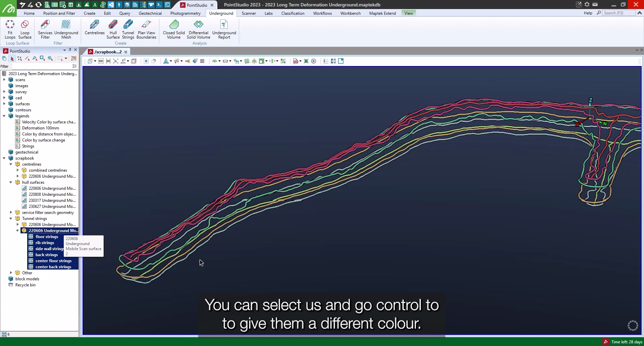Launch the Hull Surface tool
Viewport: 644px width, 346px height.
click(x=113, y=29)
